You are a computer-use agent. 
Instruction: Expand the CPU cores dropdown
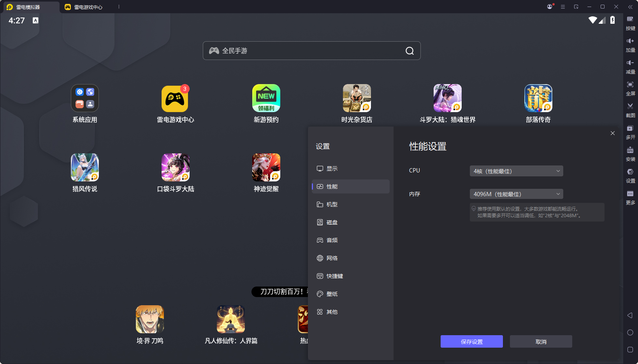516,171
